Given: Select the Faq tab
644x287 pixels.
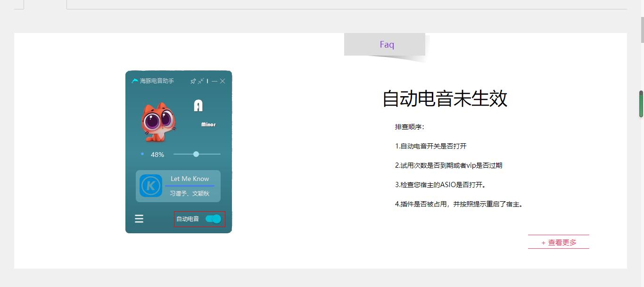Looking at the screenshot, I should [x=385, y=44].
